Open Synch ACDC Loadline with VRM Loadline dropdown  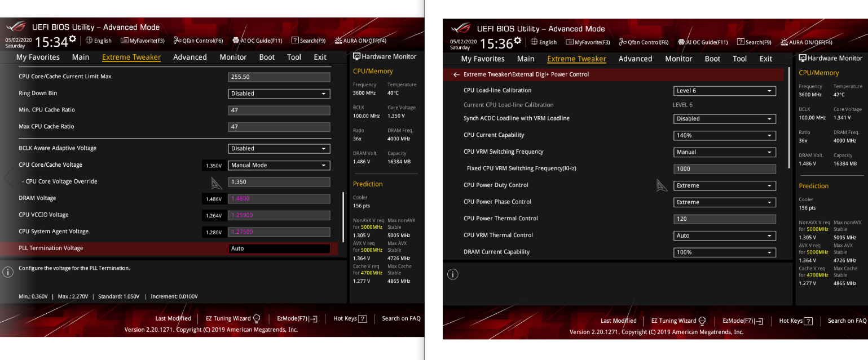tap(725, 119)
